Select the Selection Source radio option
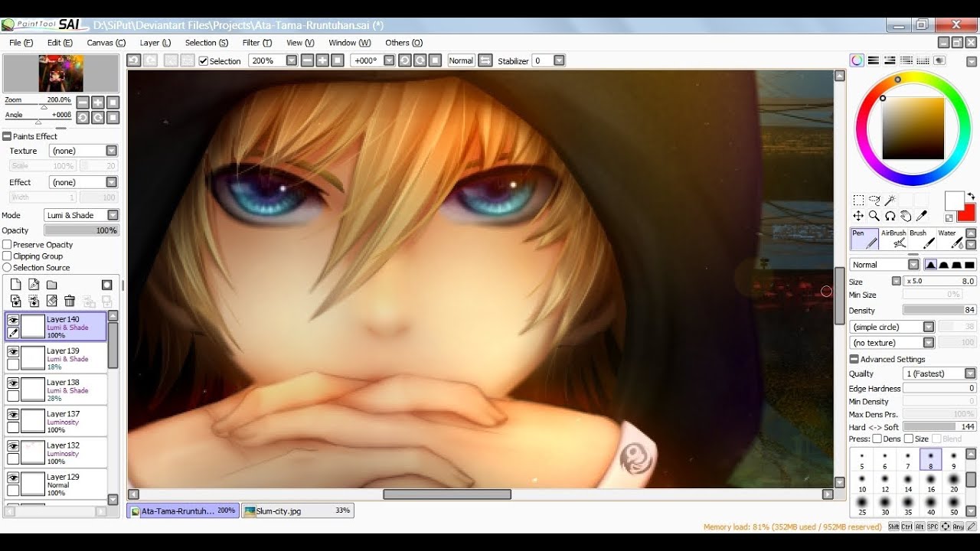The image size is (980, 551). tap(7, 268)
